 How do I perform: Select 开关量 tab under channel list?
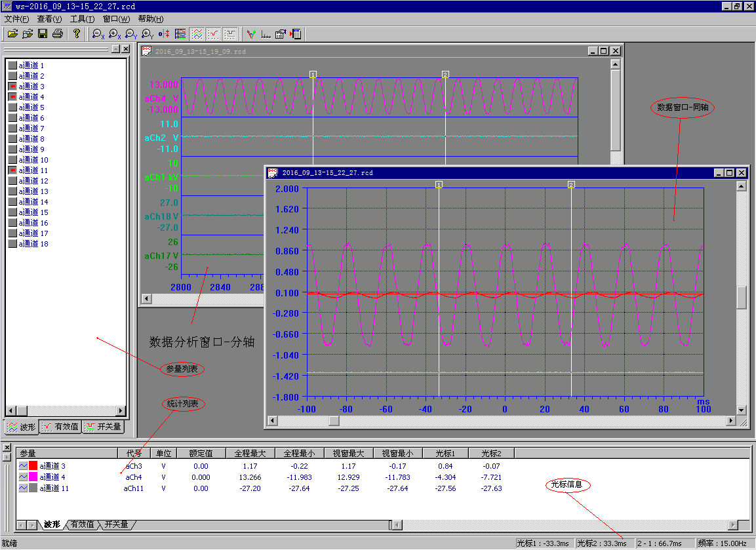coord(103,427)
